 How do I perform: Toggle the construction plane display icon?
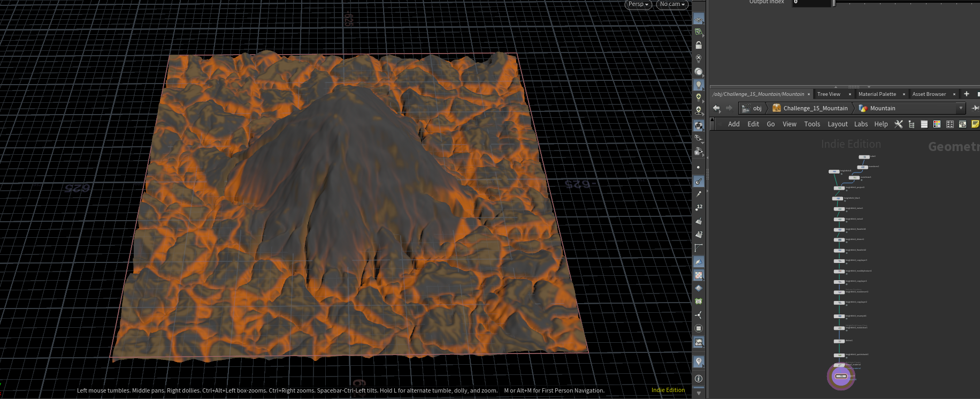[x=699, y=19]
